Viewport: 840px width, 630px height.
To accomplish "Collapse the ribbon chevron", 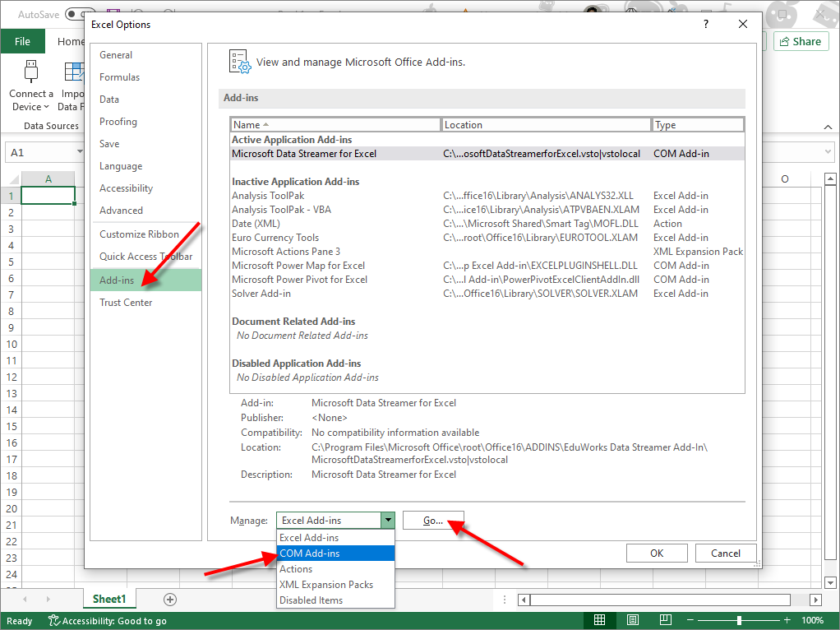I will 828,127.
